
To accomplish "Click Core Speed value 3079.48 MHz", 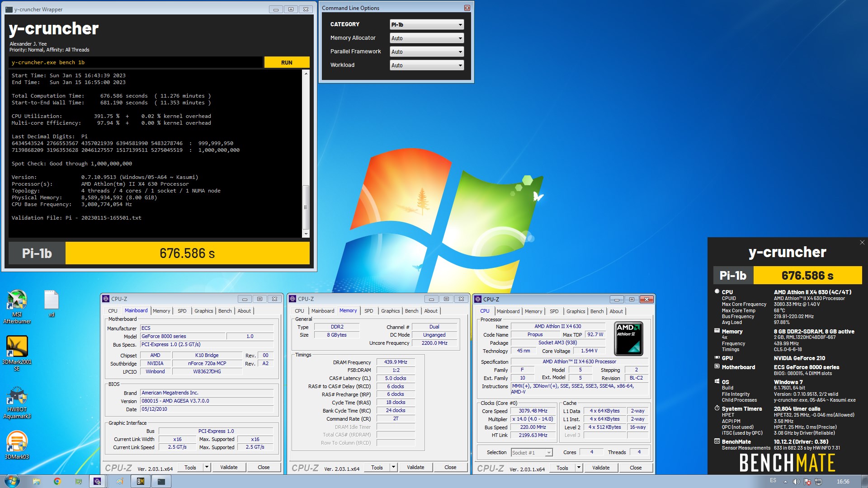I will [x=533, y=411].
